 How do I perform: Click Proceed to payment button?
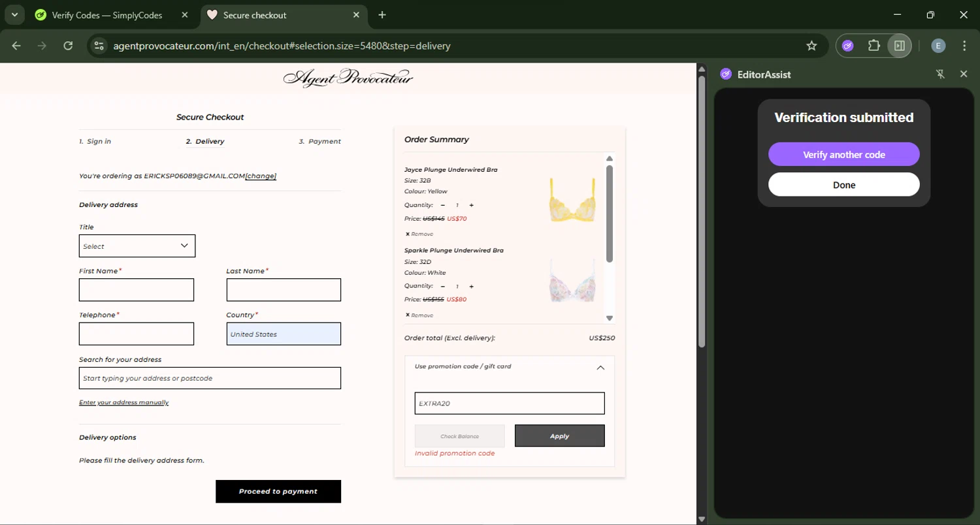278,491
